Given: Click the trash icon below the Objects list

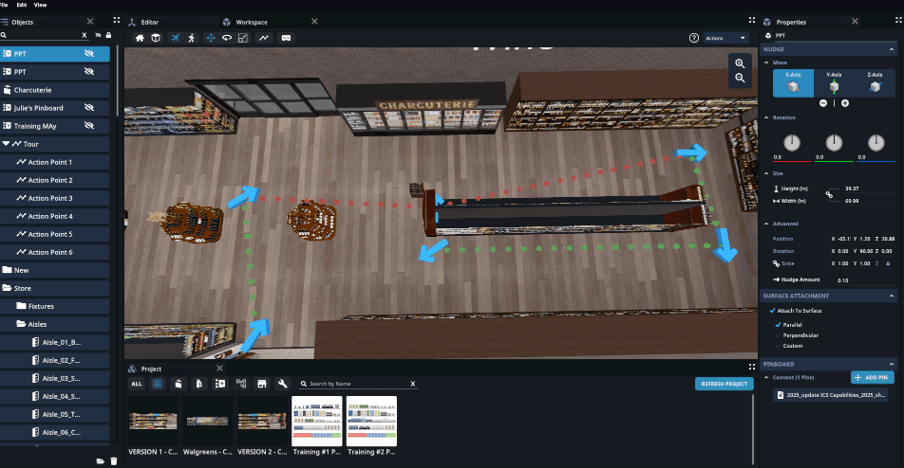Looking at the screenshot, I should pyautogui.click(x=113, y=461).
